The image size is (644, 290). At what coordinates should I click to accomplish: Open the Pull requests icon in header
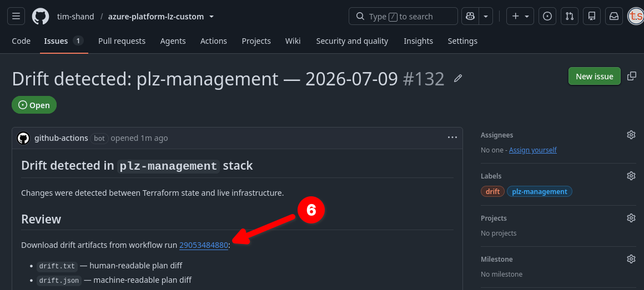(x=570, y=17)
